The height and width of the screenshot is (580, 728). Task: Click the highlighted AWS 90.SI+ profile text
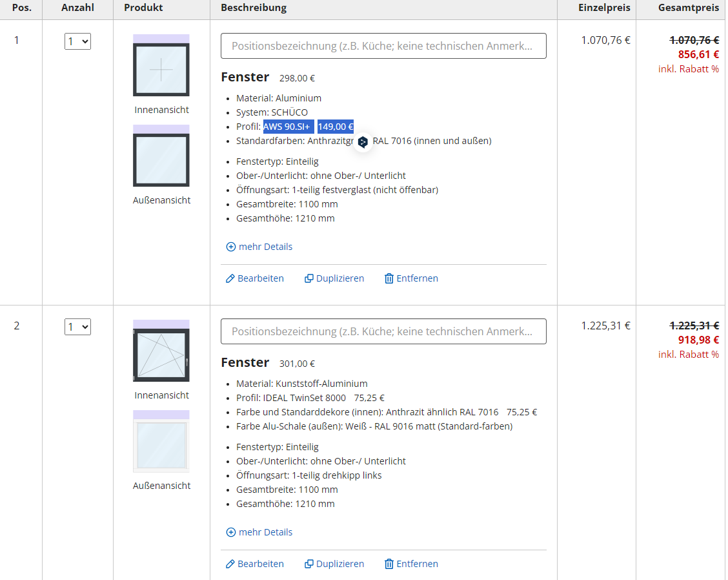(x=287, y=127)
